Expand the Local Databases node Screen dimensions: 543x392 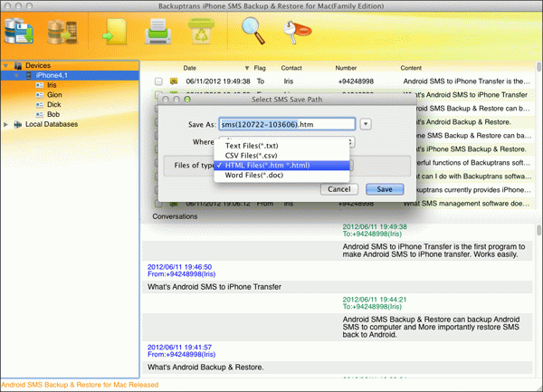6,124
